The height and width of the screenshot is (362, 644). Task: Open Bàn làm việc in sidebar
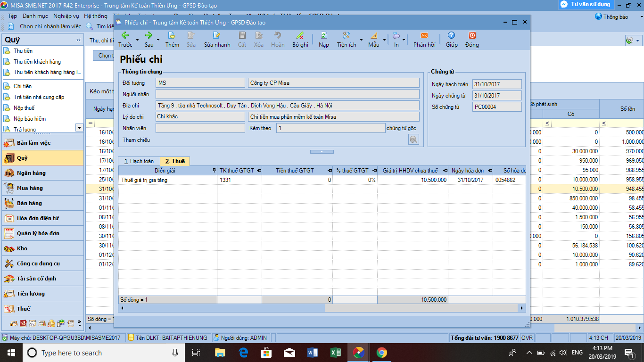pyautogui.click(x=42, y=143)
